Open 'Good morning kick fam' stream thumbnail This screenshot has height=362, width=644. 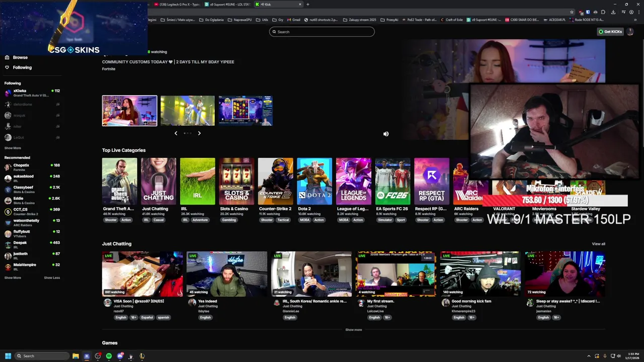click(480, 274)
